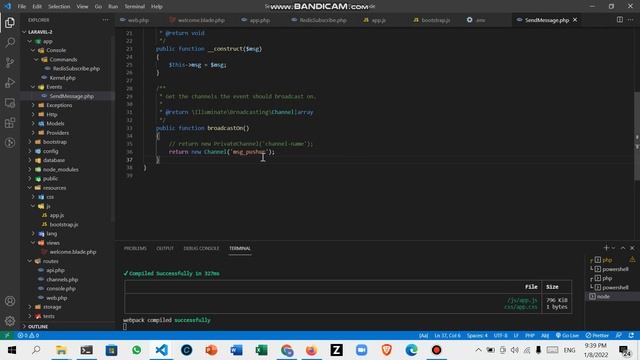
Task: Open the Manage gear icon
Action: click(10, 321)
